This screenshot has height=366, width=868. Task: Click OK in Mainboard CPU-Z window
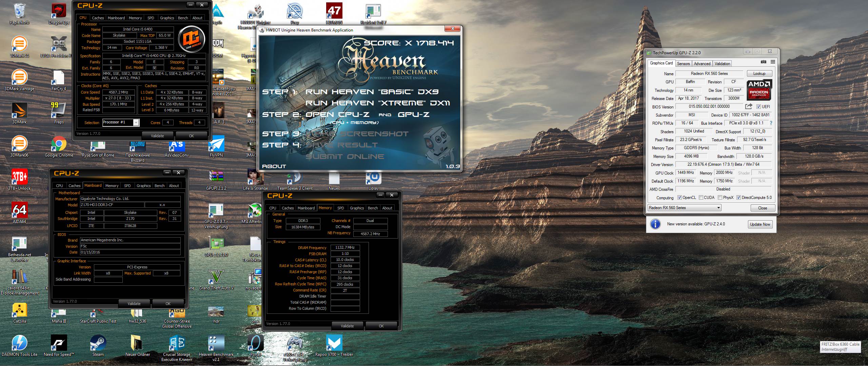[168, 304]
